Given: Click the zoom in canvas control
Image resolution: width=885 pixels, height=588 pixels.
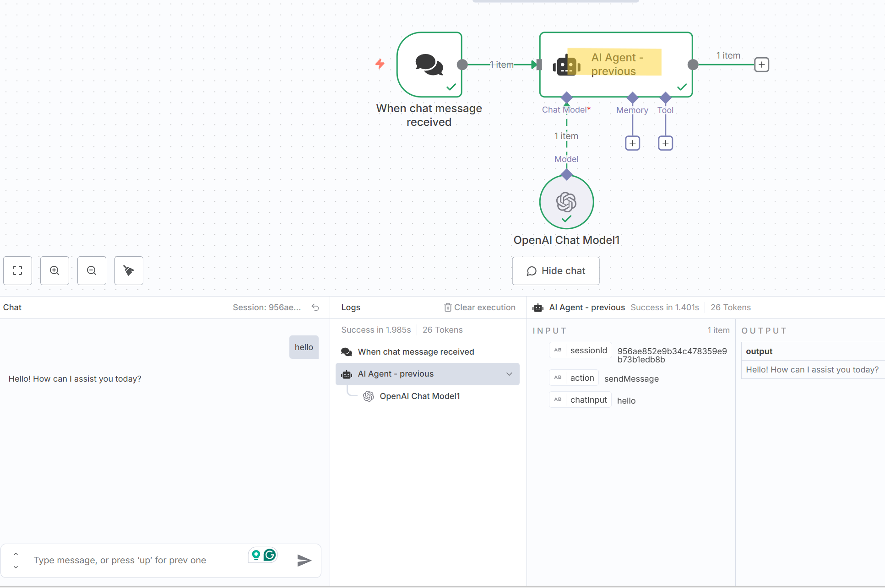Looking at the screenshot, I should click(x=54, y=270).
